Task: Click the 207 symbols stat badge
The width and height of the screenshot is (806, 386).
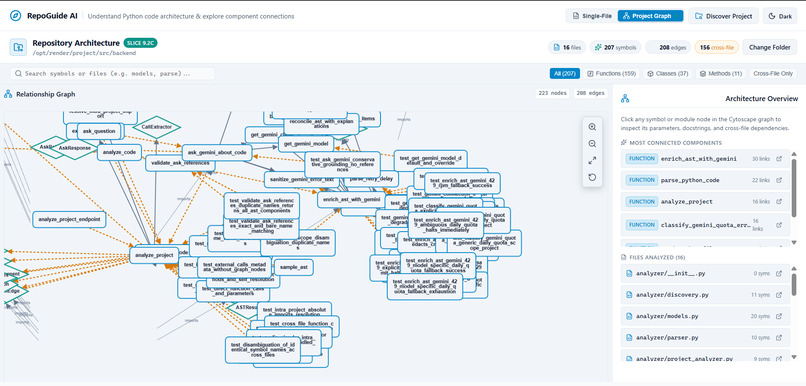Action: click(x=615, y=47)
